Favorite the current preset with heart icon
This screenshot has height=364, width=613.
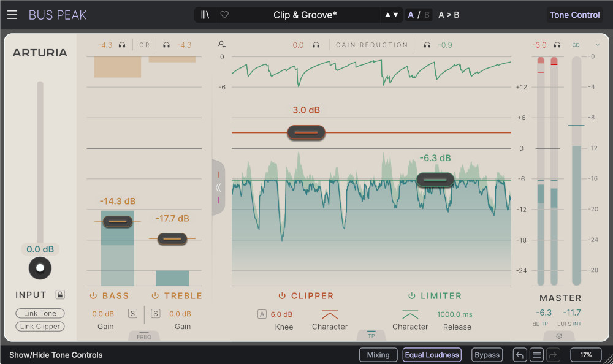click(224, 15)
